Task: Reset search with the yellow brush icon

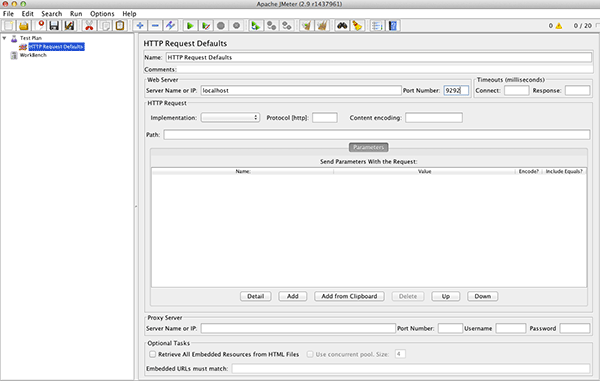Action: pyautogui.click(x=357, y=26)
